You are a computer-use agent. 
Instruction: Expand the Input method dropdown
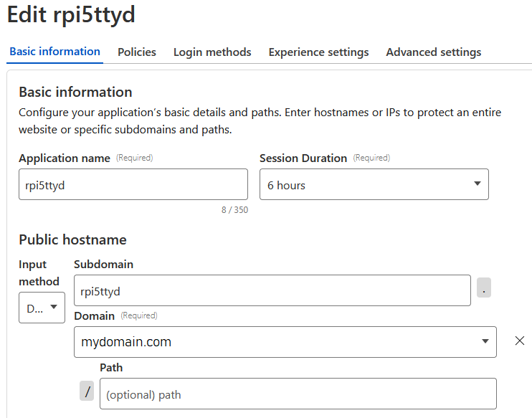coord(42,308)
